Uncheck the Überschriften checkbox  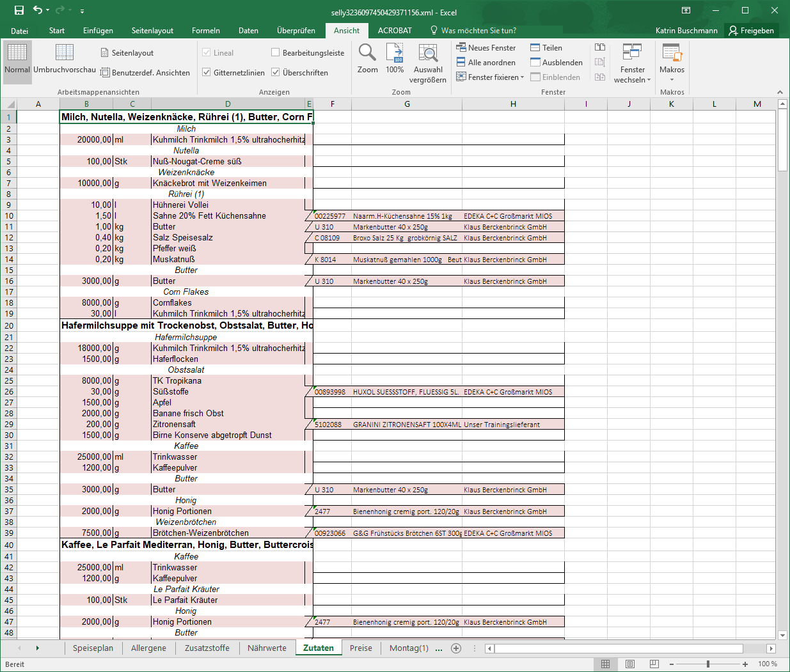tap(276, 72)
